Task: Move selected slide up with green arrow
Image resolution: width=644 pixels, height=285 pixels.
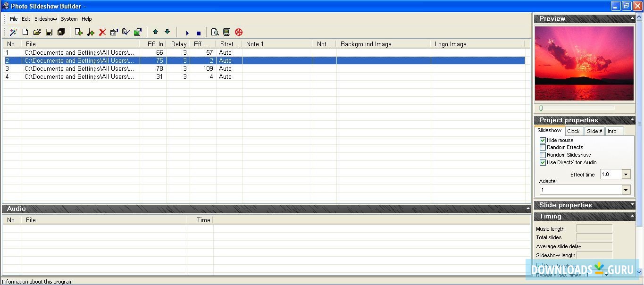Action: [x=155, y=32]
